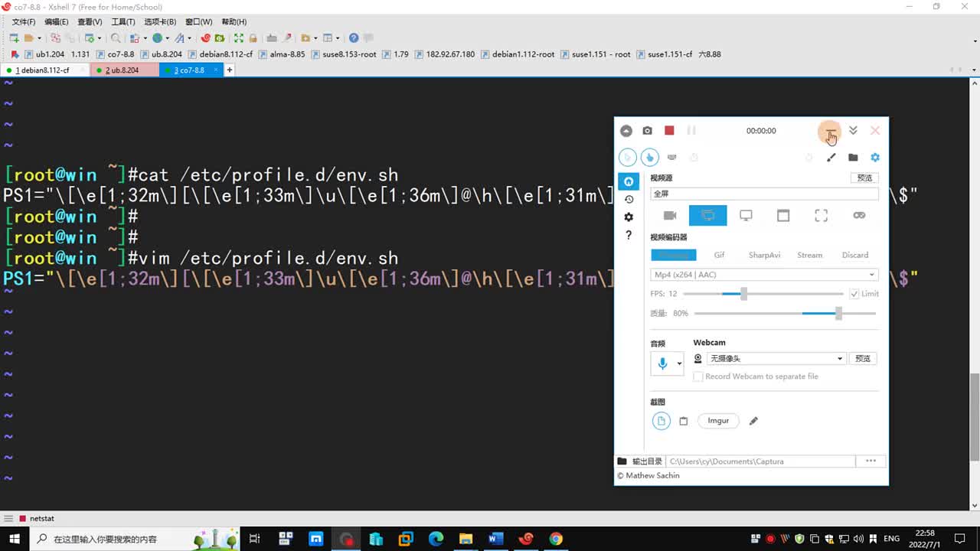Add a new session tab with plus

(229, 70)
